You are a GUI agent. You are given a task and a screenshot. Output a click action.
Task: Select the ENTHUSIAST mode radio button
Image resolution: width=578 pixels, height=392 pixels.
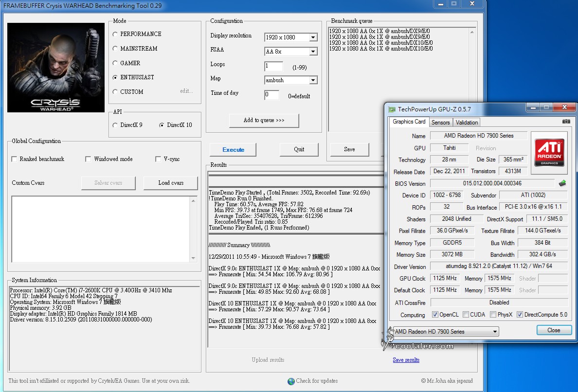[x=115, y=77]
